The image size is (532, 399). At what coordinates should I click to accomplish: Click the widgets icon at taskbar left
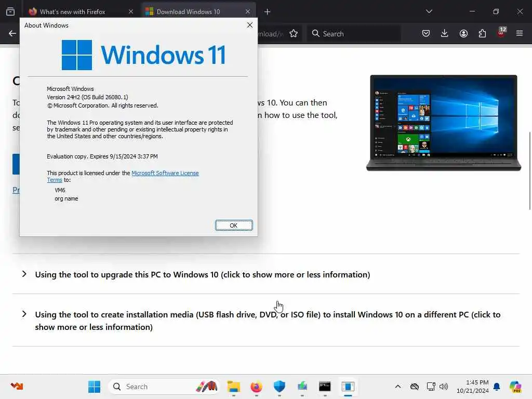coord(17,386)
